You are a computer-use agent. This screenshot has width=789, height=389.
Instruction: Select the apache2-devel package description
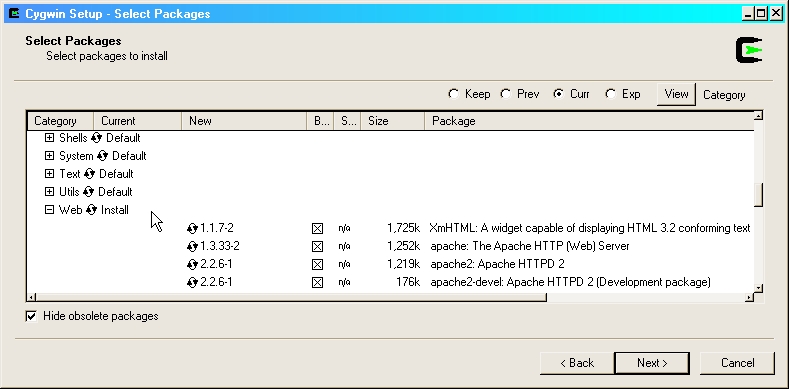tap(570, 283)
